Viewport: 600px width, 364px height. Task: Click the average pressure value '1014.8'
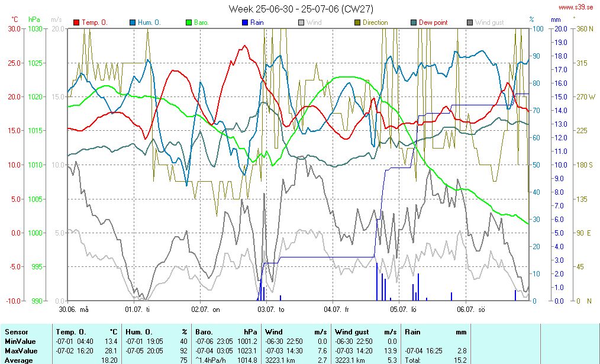[x=247, y=360]
